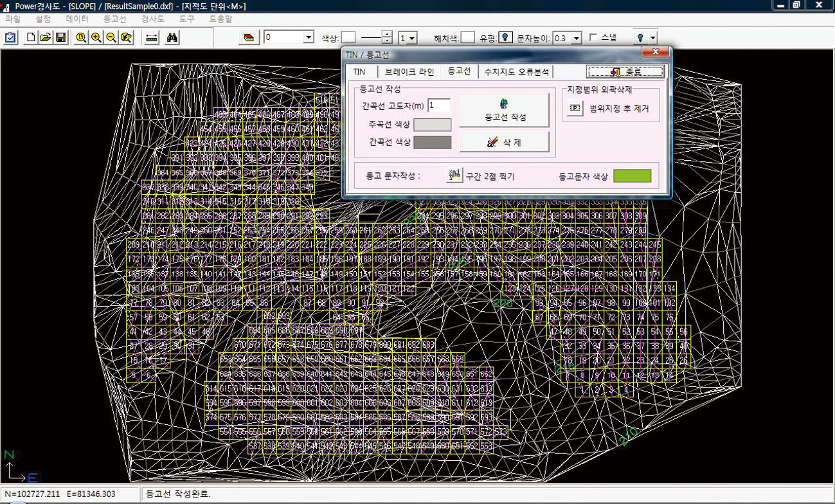835x504 pixels.
Task: Click the 간곡선 고도차 input field
Action: click(439, 105)
